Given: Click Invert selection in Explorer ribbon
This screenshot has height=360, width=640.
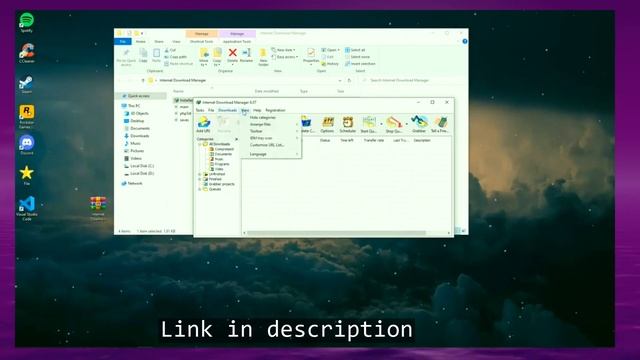Looking at the screenshot, I should 360,64.
